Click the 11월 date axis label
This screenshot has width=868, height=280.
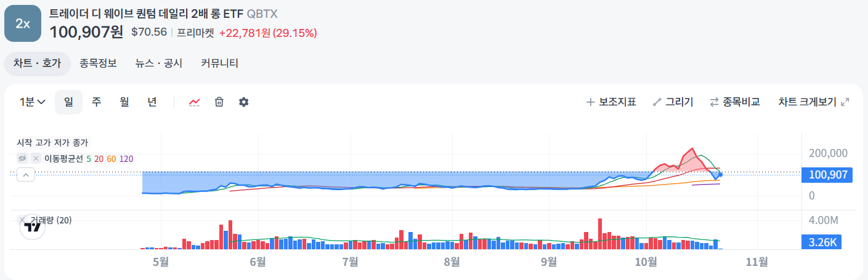(x=756, y=262)
